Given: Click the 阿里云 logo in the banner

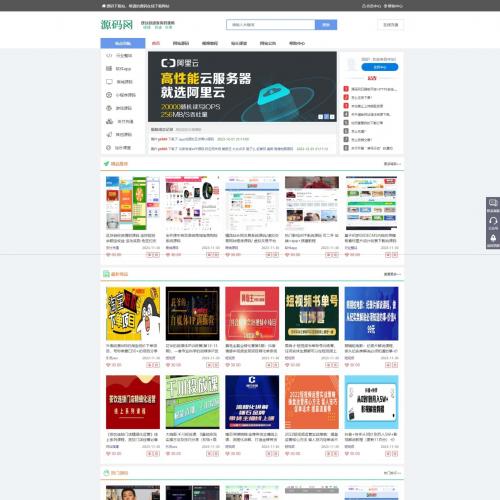Looking at the screenshot, I should pyautogui.click(x=180, y=63).
